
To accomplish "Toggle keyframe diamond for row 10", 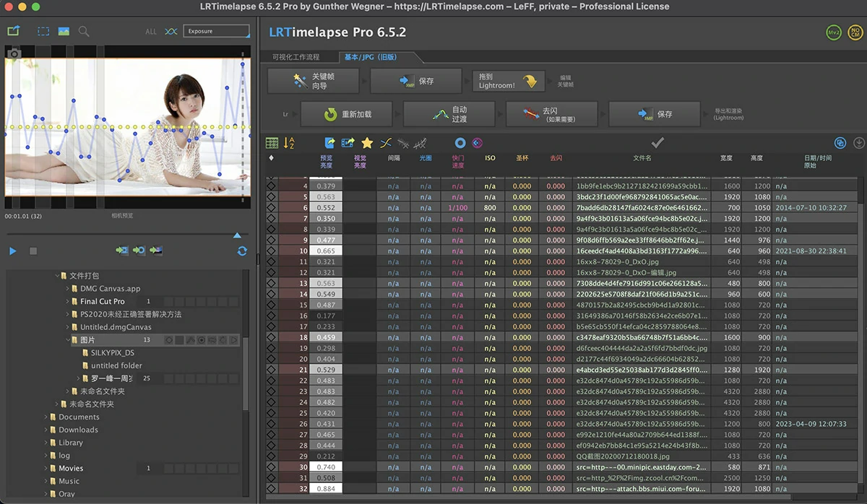I will point(271,251).
